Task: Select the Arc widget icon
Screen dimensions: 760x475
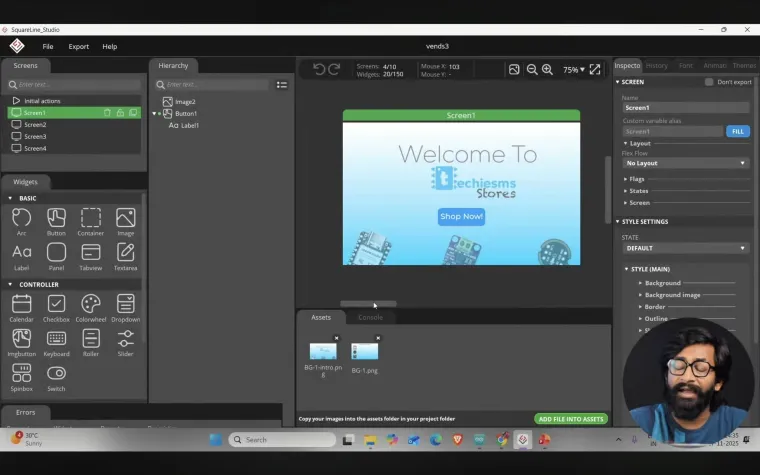Action: coord(21,218)
